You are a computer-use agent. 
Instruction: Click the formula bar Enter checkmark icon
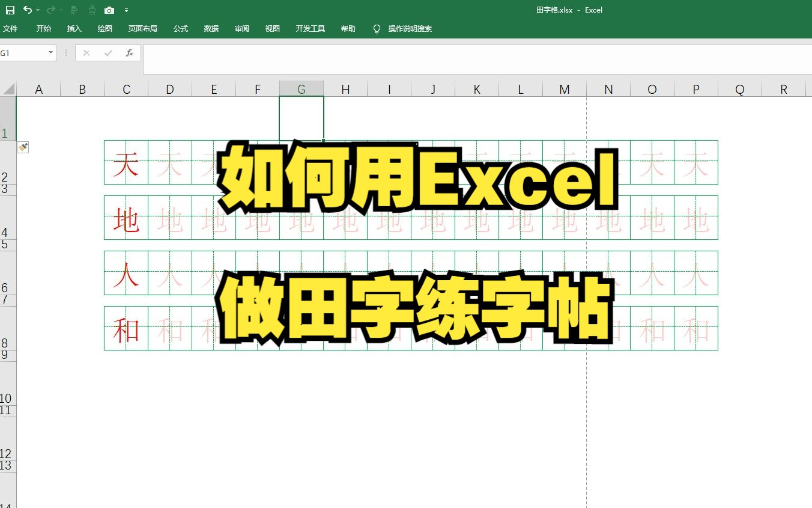click(108, 53)
